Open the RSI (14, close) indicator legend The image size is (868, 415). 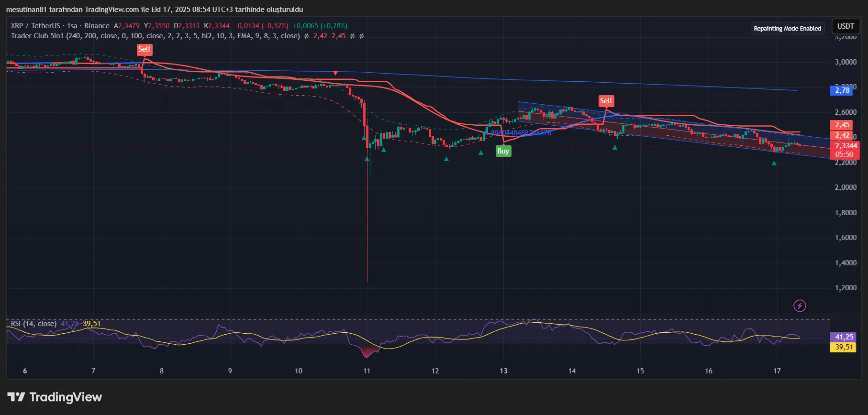coord(33,324)
